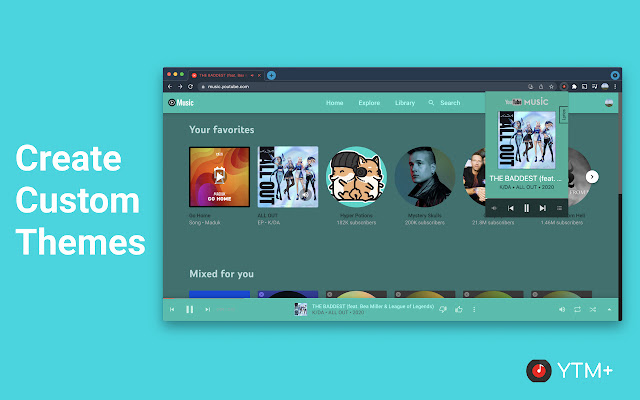This screenshot has width=640, height=400.
Task: Open a new browser tab with plus button
Action: [271, 75]
